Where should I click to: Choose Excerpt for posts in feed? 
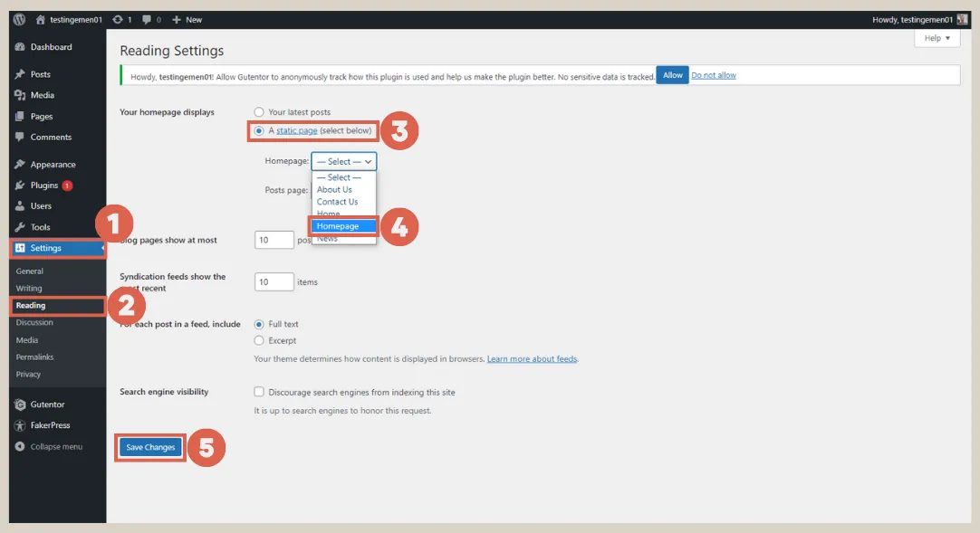coord(259,341)
